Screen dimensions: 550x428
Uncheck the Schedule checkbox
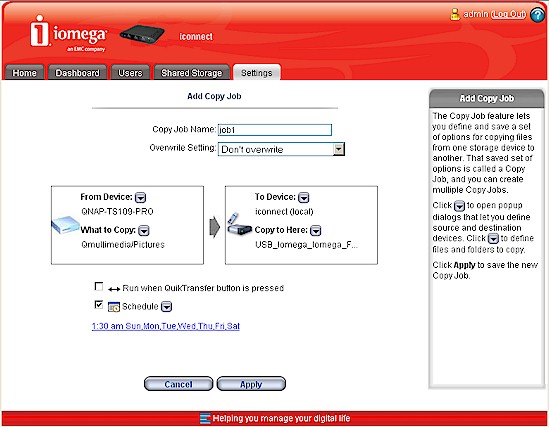[99, 305]
